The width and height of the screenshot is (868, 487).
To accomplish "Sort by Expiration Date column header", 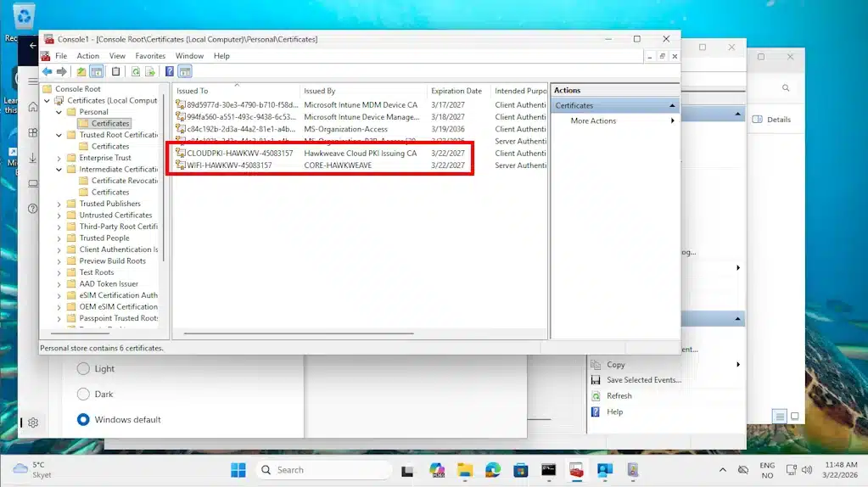I will 456,91.
